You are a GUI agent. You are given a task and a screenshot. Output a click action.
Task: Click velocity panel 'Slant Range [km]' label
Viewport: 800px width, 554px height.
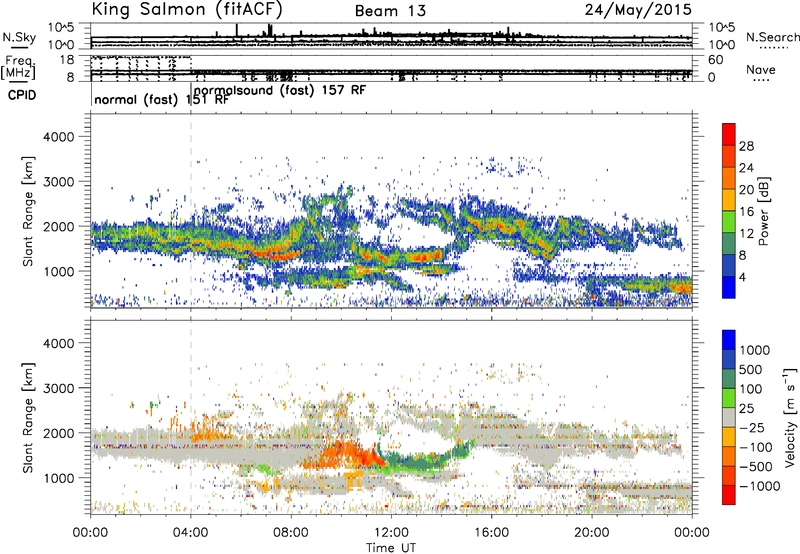pyautogui.click(x=28, y=418)
